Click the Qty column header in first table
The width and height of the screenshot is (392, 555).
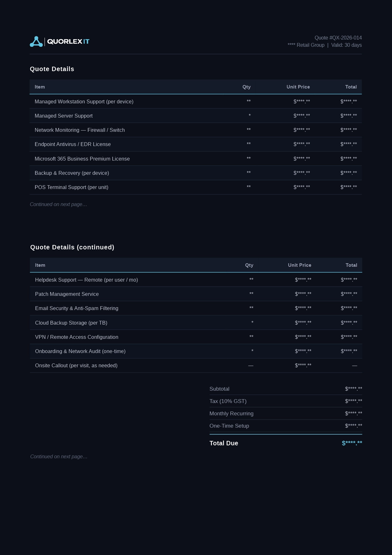[246, 87]
